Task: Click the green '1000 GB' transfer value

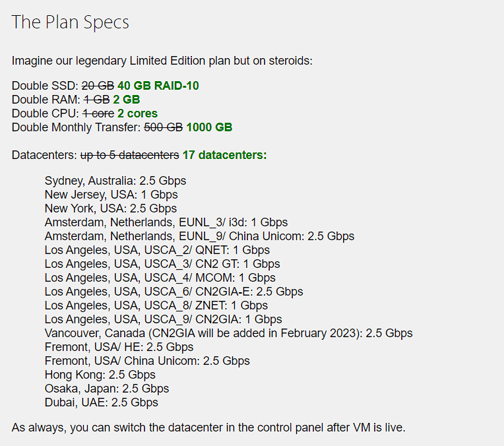Action: point(209,127)
